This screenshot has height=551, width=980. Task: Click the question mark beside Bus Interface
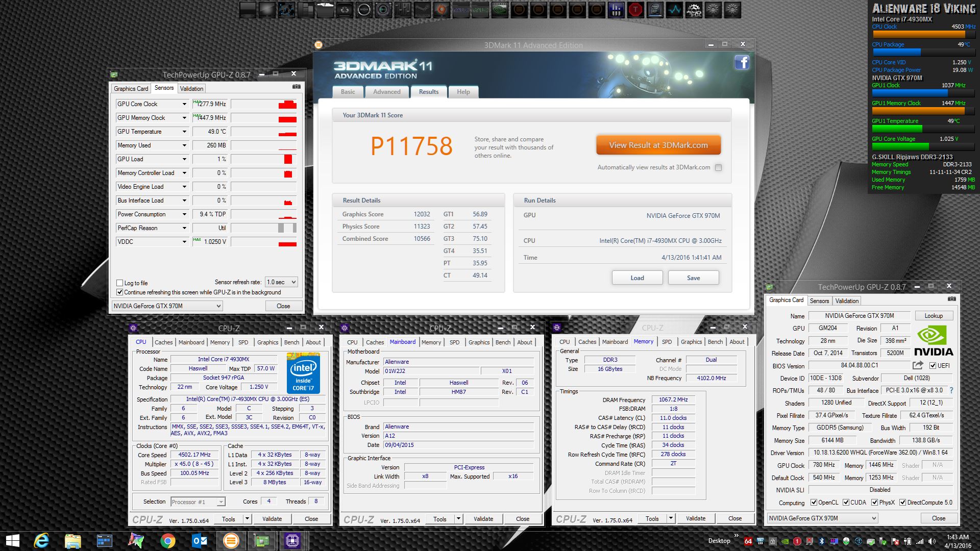pyautogui.click(x=951, y=390)
